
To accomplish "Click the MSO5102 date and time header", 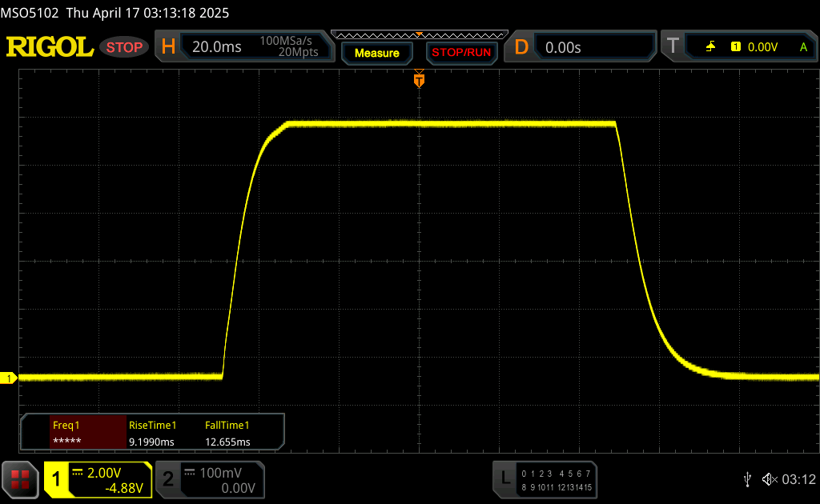I will (115, 13).
